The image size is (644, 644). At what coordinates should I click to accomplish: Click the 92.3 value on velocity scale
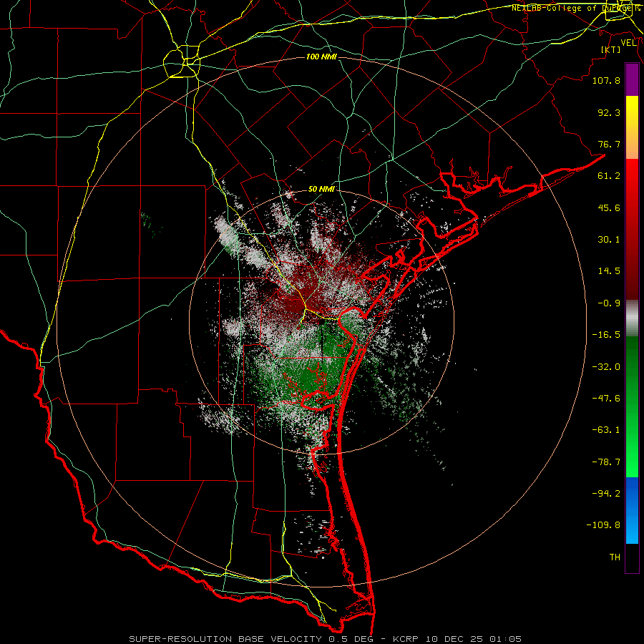click(x=609, y=112)
